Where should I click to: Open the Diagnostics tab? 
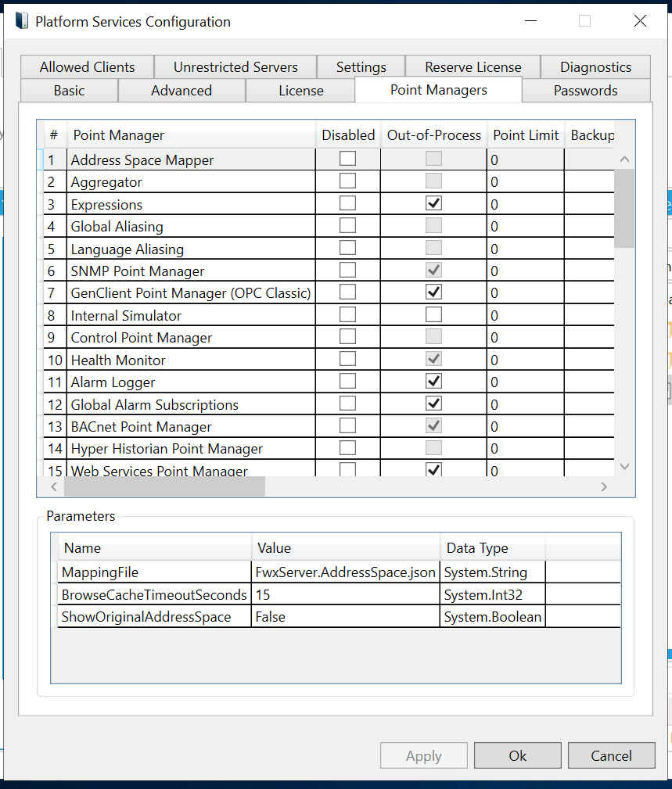click(x=595, y=67)
